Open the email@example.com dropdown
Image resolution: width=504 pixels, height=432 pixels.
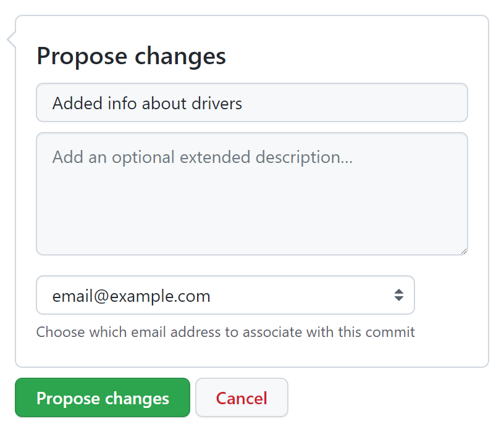pos(225,295)
